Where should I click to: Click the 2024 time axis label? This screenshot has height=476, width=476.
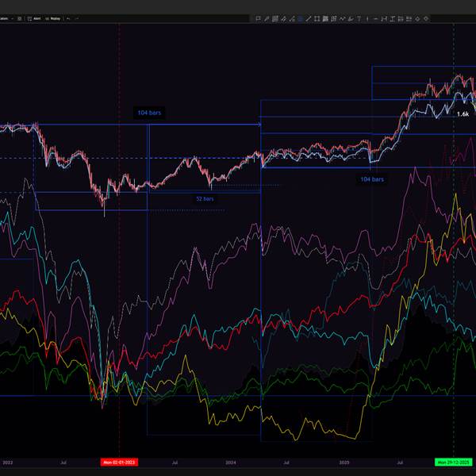[x=230, y=463]
